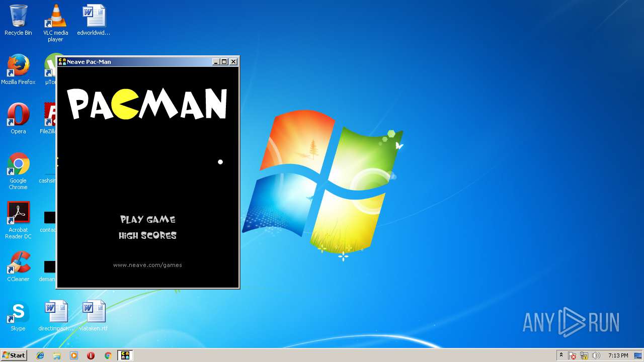This screenshot has height=362, width=644.
Task: Click the white pellet in the game
Action: tap(220, 162)
